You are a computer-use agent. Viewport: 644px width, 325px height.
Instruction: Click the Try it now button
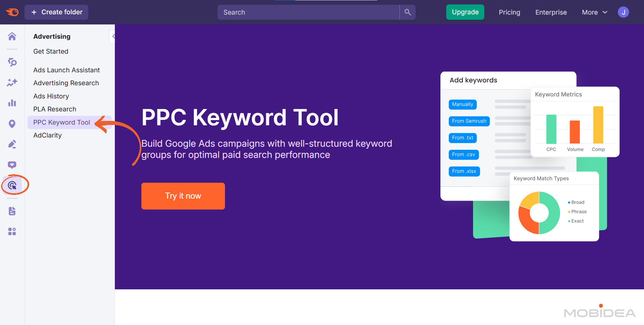tap(183, 196)
